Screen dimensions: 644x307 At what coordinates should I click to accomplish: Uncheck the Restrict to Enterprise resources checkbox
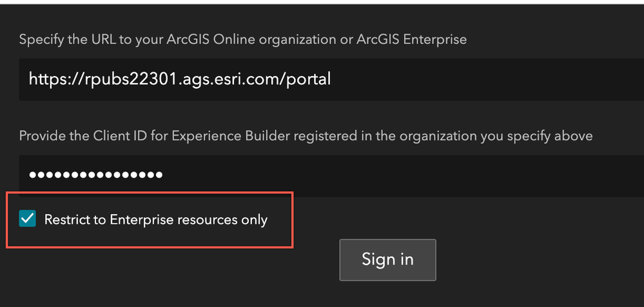pos(28,219)
